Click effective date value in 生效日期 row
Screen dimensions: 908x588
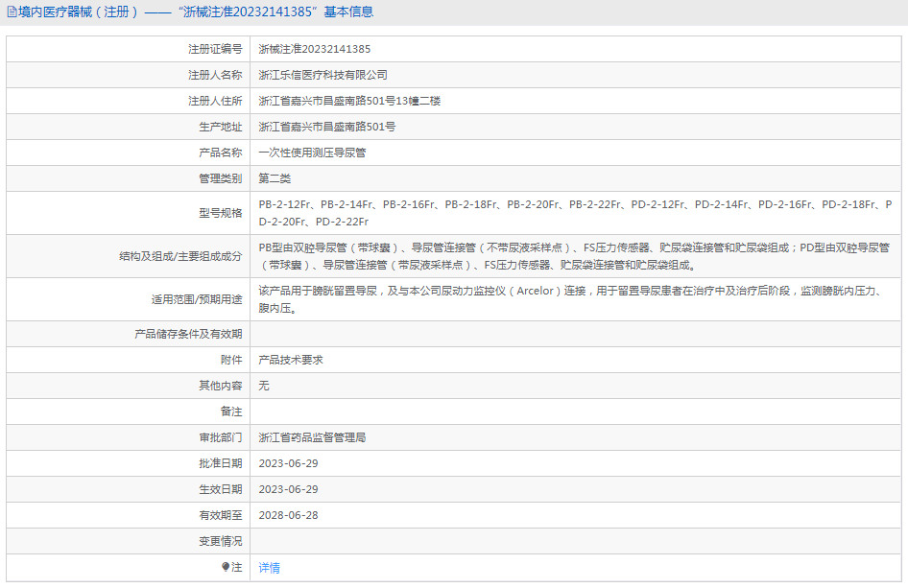click(x=288, y=489)
